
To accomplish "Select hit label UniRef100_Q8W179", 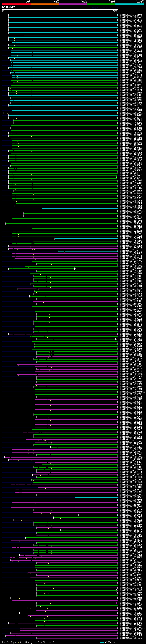I will pos(131,60).
